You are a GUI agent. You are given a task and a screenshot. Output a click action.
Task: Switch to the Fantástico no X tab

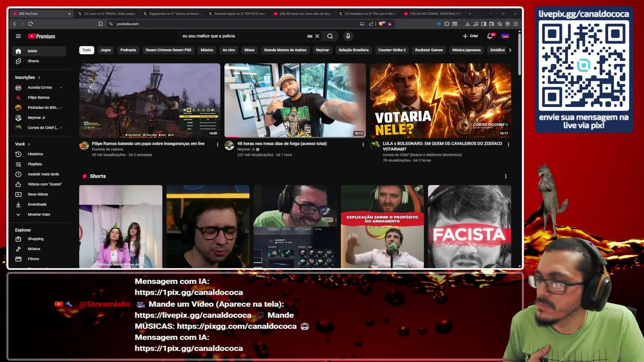(367, 14)
